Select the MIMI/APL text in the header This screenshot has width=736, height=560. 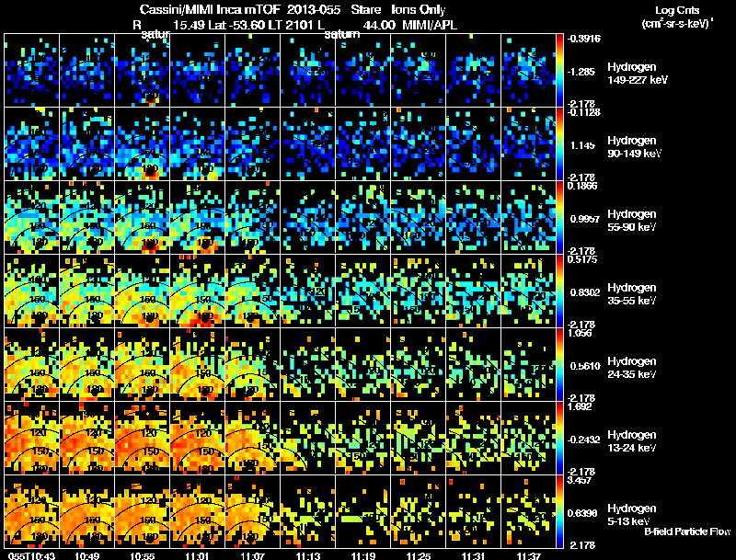(430, 25)
